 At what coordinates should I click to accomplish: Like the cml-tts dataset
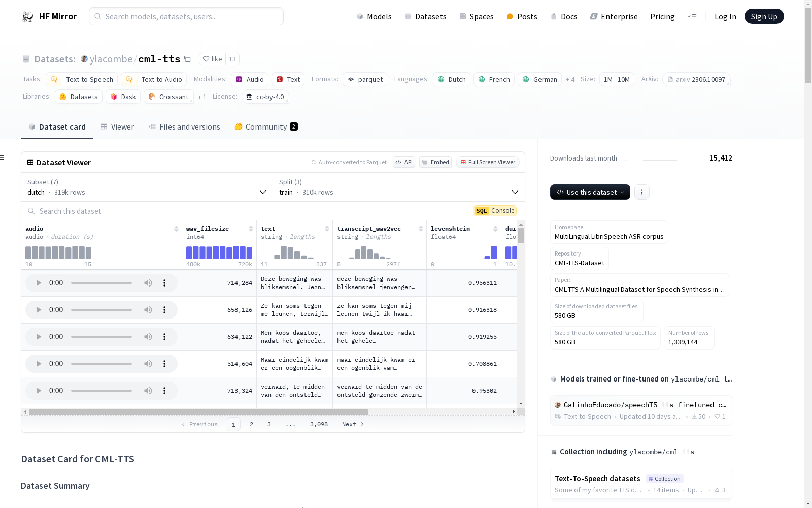tap(212, 59)
